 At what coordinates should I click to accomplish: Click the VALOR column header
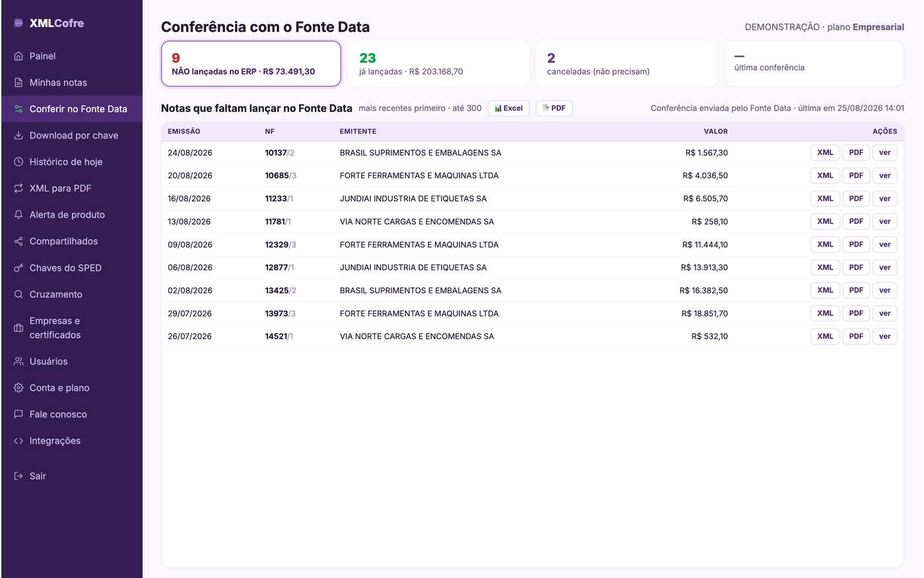pos(715,131)
